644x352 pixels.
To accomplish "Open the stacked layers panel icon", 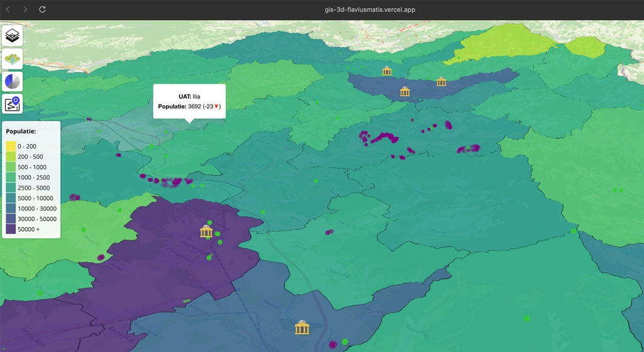I will (x=13, y=36).
